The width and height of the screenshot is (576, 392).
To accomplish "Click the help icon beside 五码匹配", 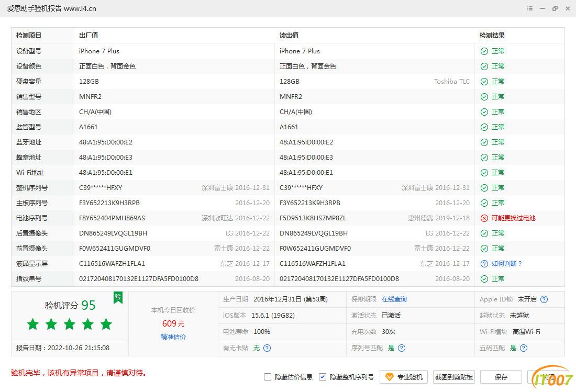I will click(524, 348).
